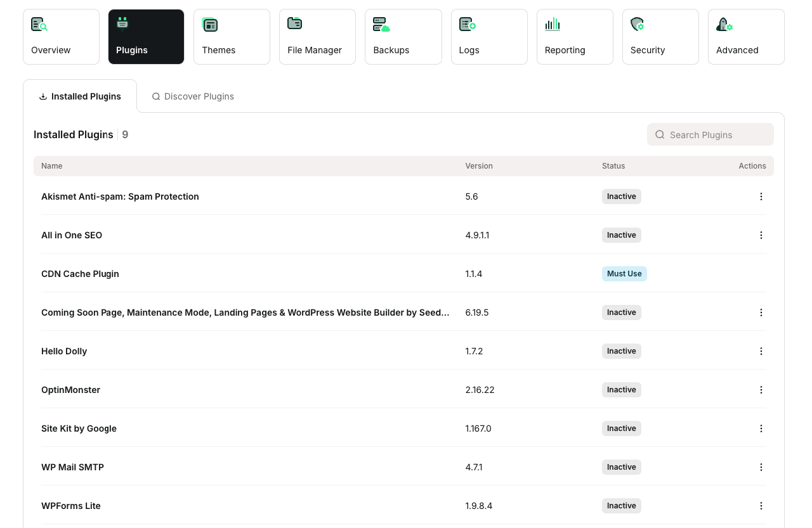Open actions menu for Hello Dolly
This screenshot has height=528, width=812.
click(x=761, y=351)
